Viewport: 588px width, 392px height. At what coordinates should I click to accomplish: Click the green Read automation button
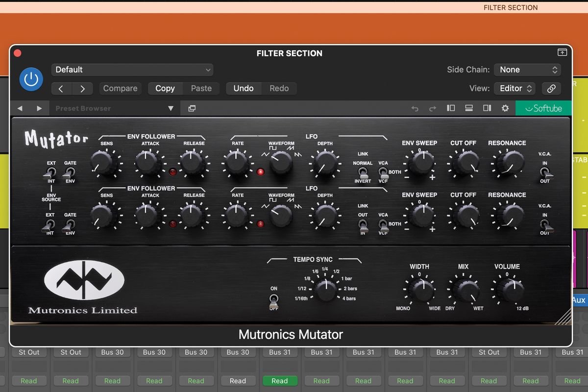point(280,381)
